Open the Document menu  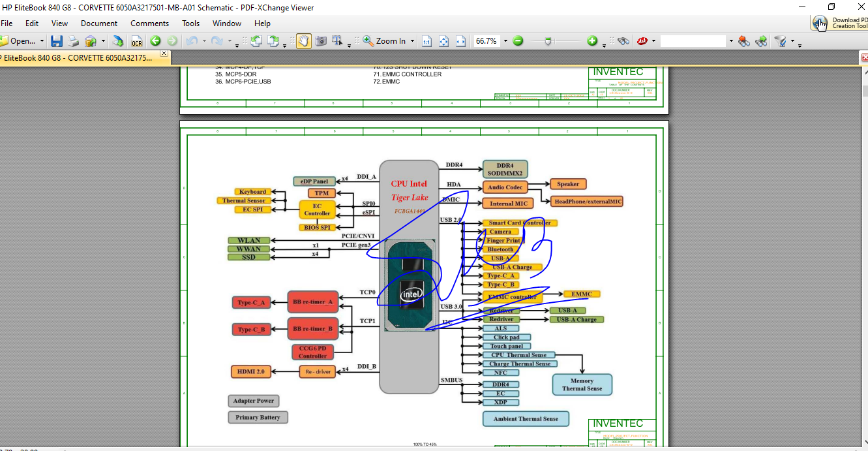pos(99,23)
